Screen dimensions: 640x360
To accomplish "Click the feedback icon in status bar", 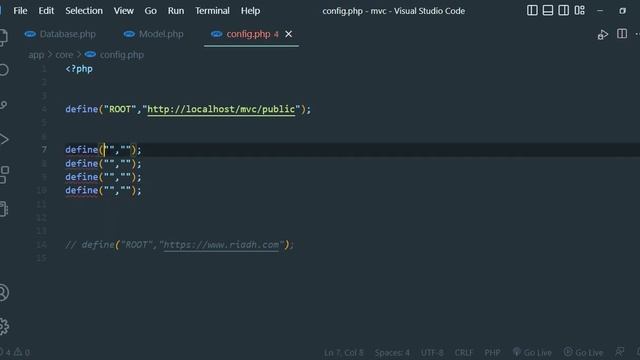I will coord(619,352).
